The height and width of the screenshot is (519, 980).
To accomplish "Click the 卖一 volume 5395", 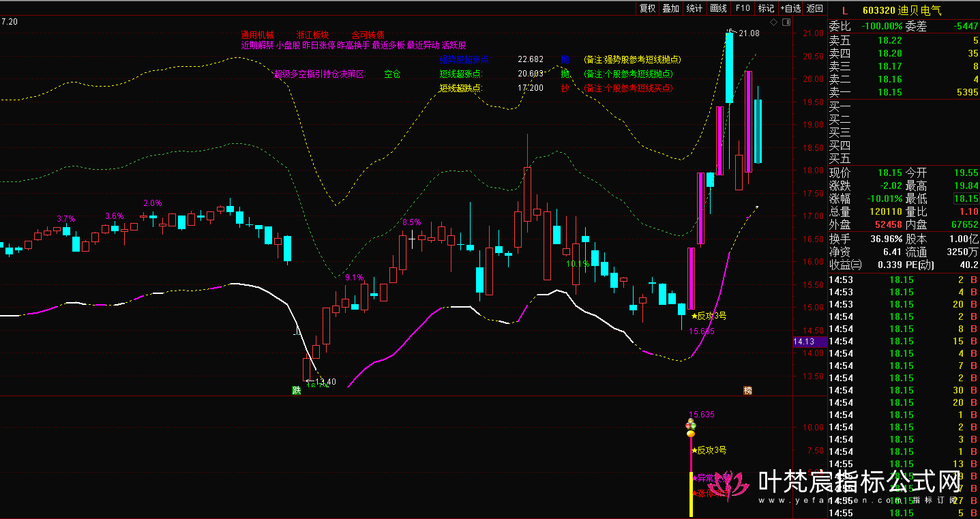I will 968,92.
